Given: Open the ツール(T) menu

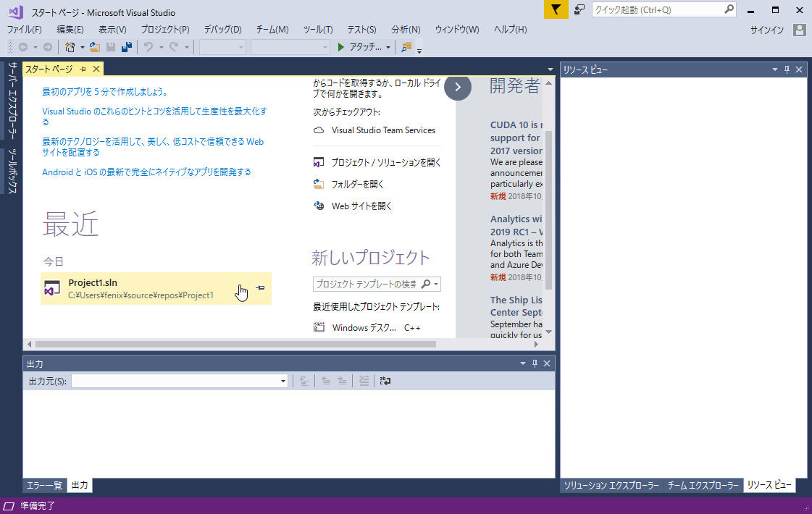Looking at the screenshot, I should [318, 30].
